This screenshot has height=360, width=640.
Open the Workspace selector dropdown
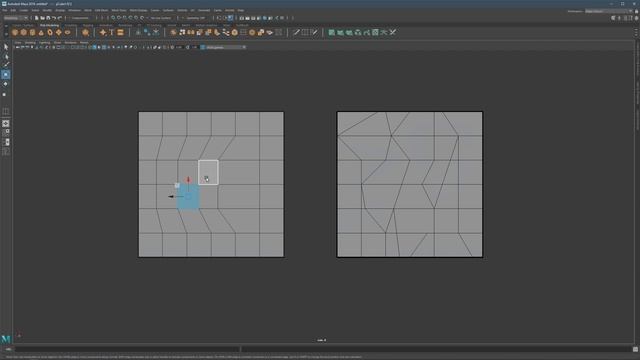[608, 11]
